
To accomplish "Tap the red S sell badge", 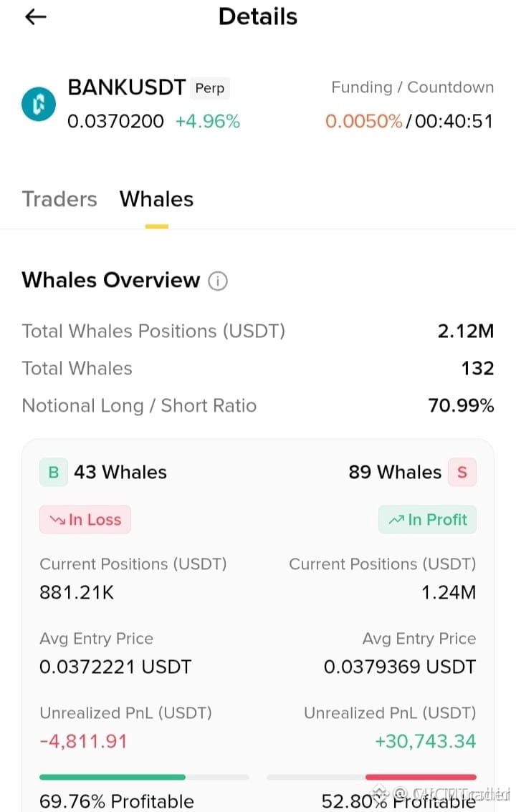I will click(x=462, y=473).
